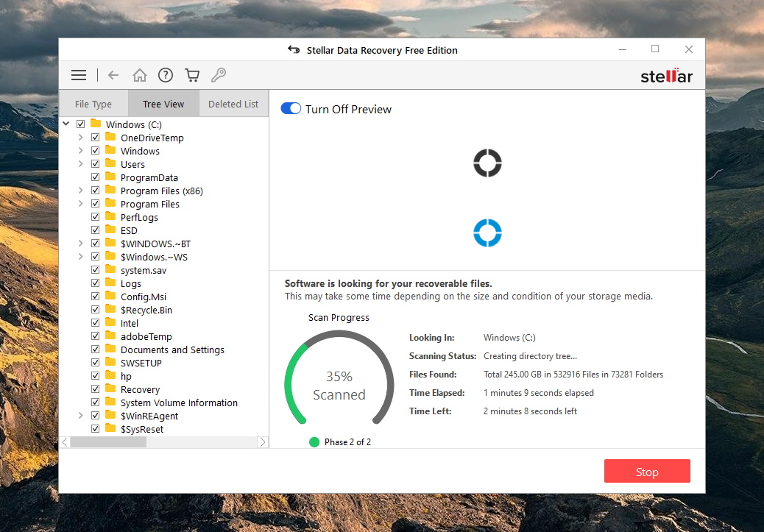Click the green Phase 2 indicator dot
This screenshot has height=532, width=764.
click(314, 442)
